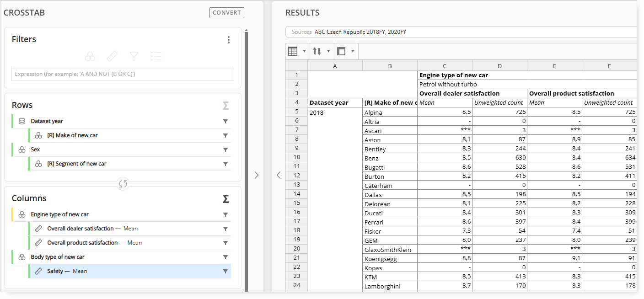Click the icon beside [R] Segment of new car

(38, 164)
